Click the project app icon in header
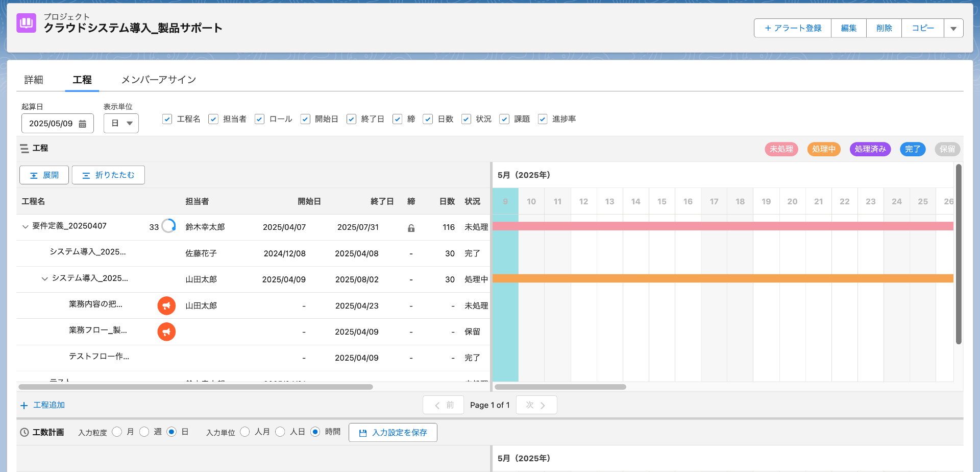Image resolution: width=980 pixels, height=472 pixels. click(26, 23)
